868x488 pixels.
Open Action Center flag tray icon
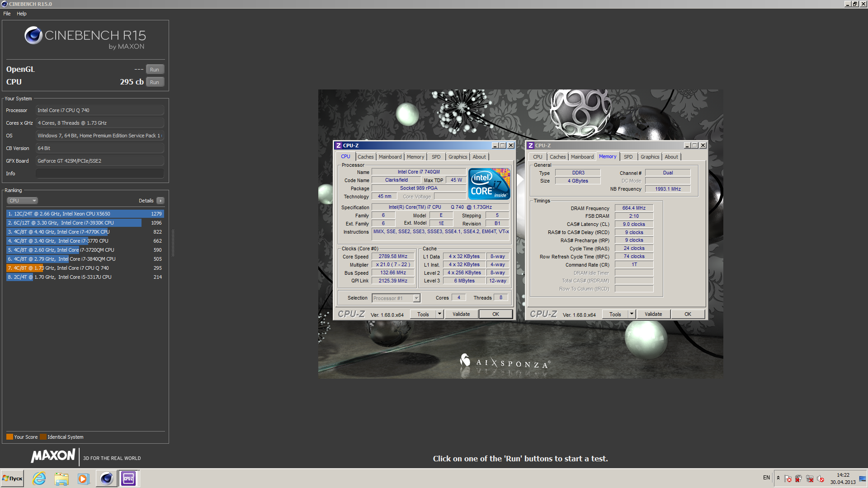click(788, 479)
